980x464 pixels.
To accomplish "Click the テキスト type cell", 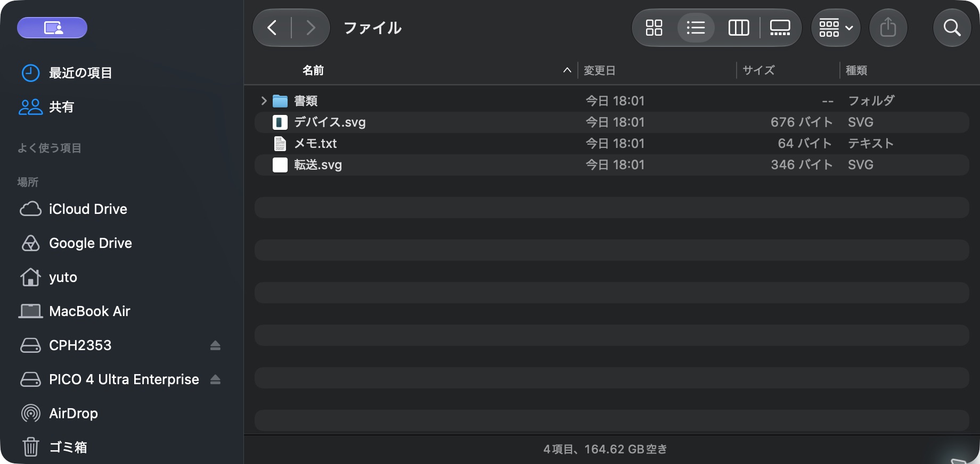I will click(x=871, y=143).
